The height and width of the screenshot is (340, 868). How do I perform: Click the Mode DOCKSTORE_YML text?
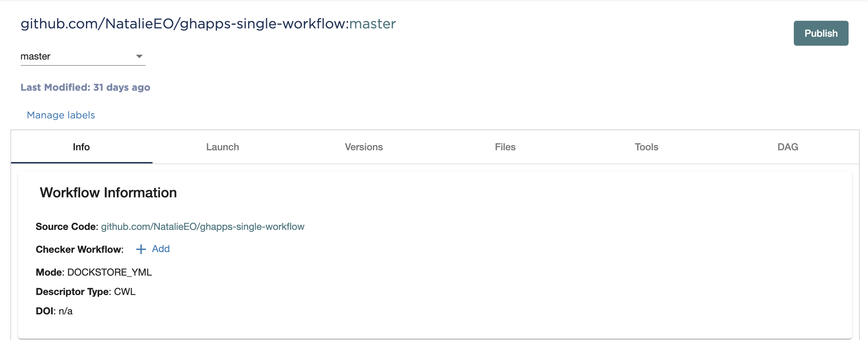tap(94, 272)
